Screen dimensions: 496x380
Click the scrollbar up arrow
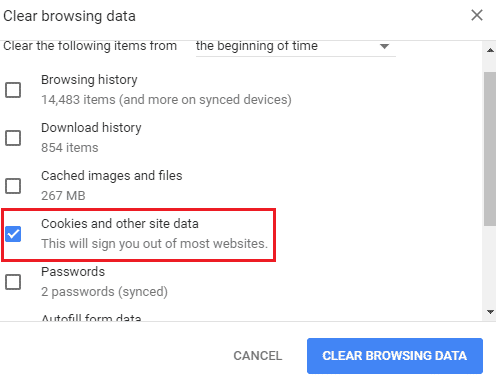490,50
